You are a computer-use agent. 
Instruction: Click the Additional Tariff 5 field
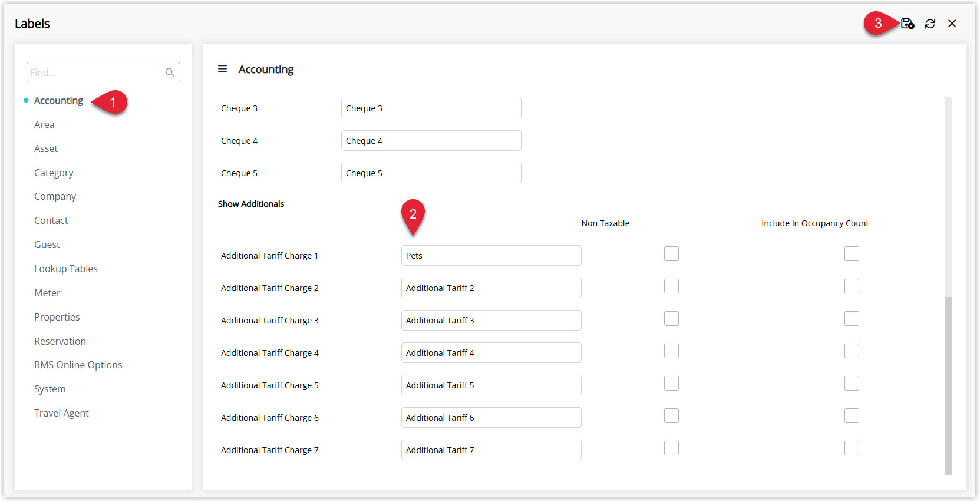point(491,385)
